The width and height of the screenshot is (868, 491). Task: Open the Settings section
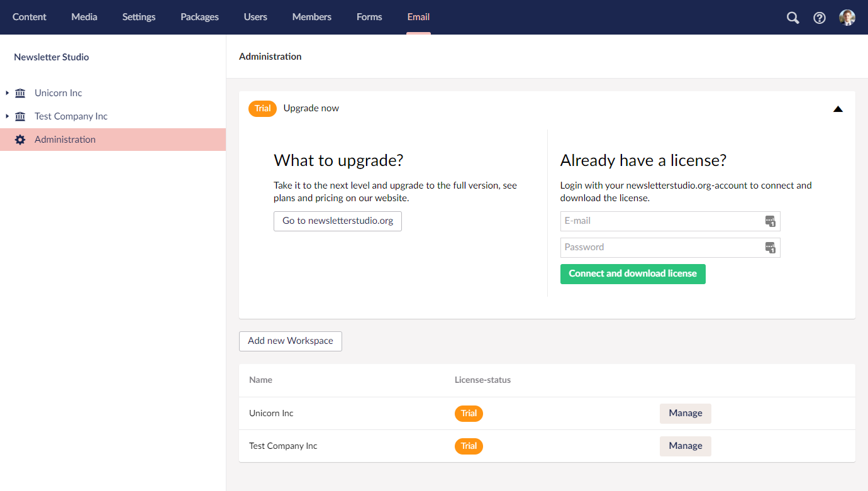139,17
